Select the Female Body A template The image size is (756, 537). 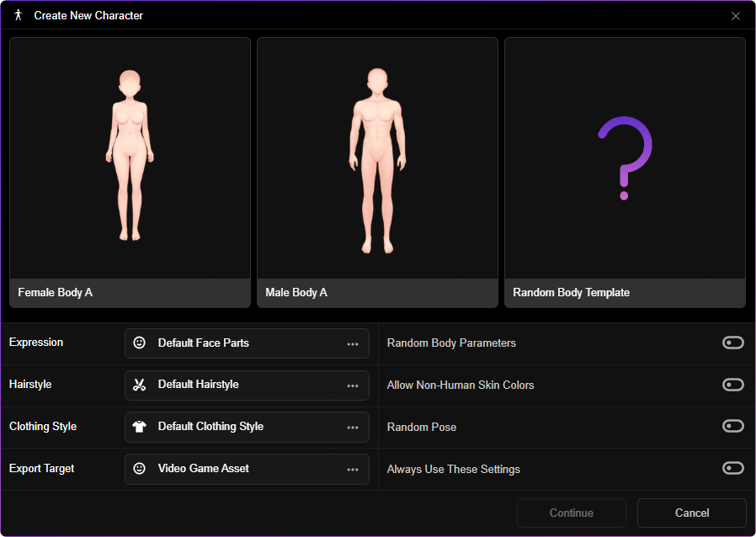coord(130,173)
